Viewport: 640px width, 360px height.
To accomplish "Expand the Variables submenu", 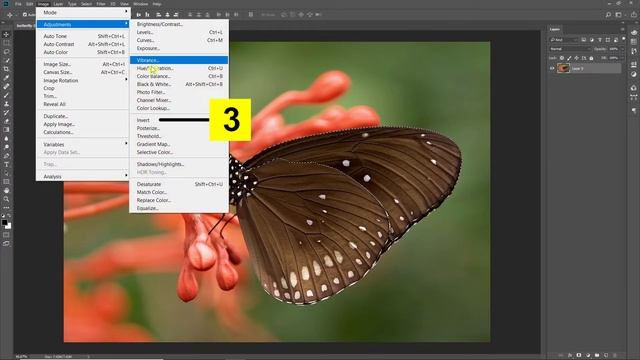I will click(83, 144).
